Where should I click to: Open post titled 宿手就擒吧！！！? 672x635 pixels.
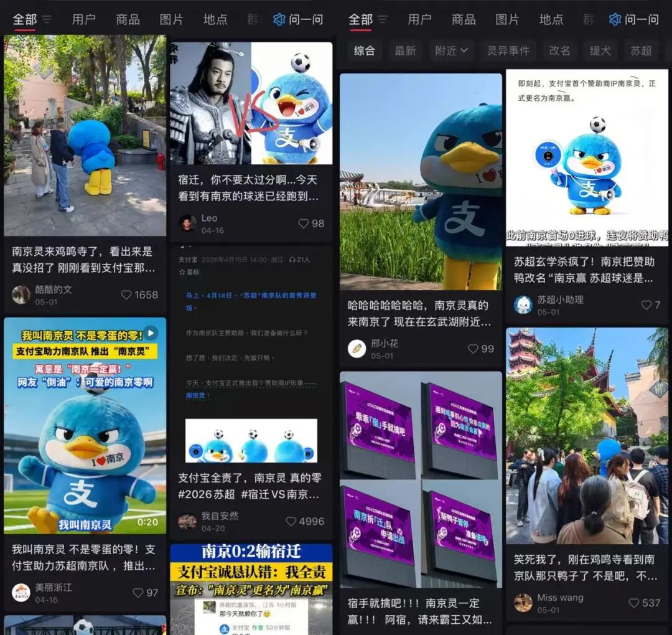pos(419,611)
